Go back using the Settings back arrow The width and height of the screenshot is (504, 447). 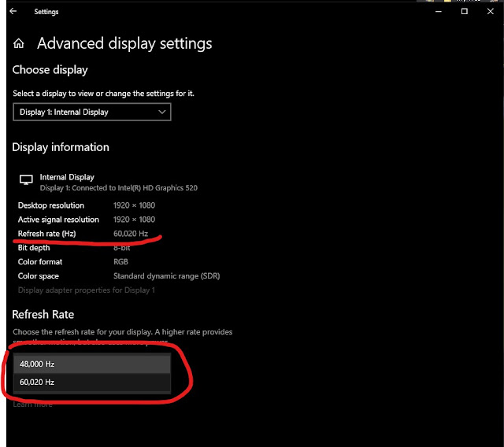click(13, 11)
